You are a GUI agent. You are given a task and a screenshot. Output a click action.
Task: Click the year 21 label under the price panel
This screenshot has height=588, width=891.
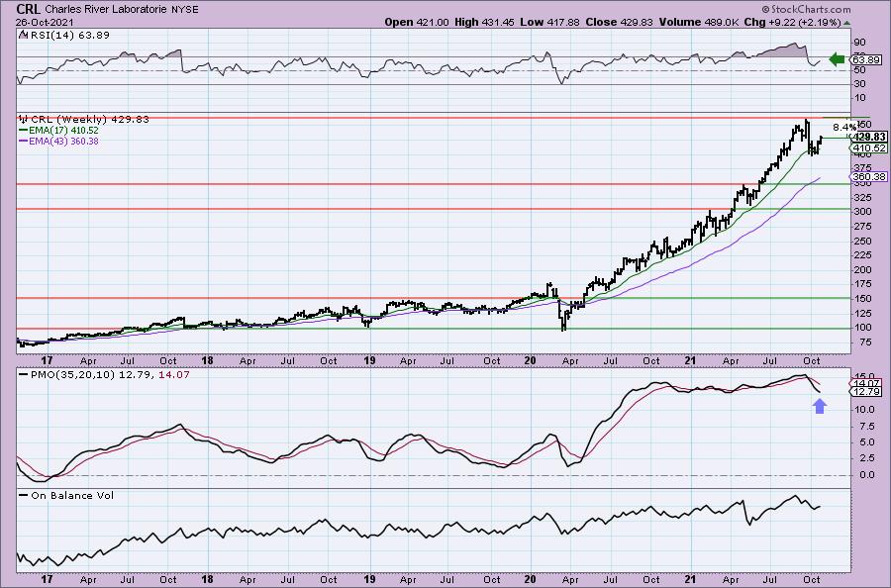coord(690,360)
